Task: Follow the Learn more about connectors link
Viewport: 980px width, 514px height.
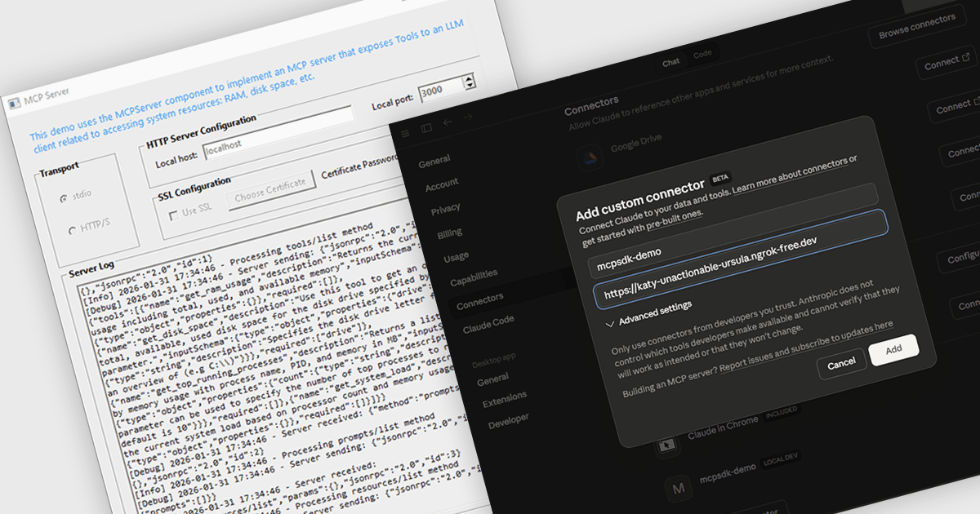Action: click(790, 177)
